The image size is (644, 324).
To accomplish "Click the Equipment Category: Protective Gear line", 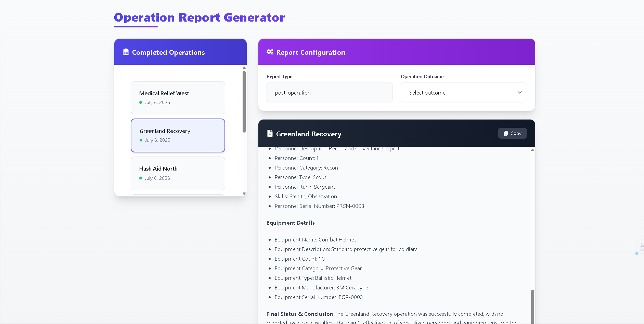I will coord(318,268).
